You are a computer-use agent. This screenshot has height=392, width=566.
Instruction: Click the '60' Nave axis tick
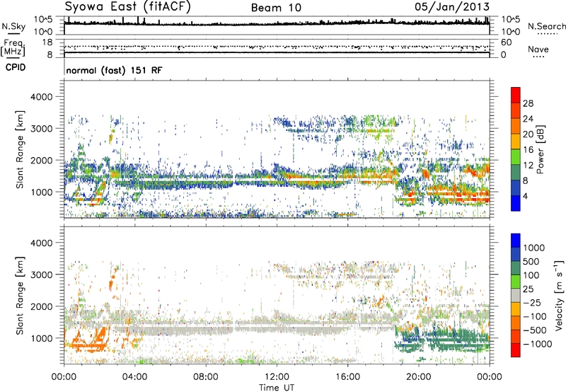click(506, 42)
